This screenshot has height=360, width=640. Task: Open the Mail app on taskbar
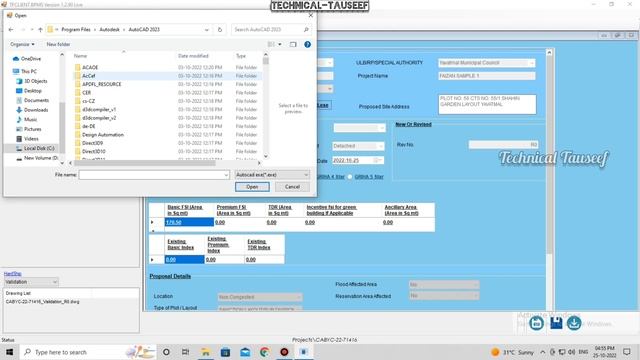coord(245,352)
